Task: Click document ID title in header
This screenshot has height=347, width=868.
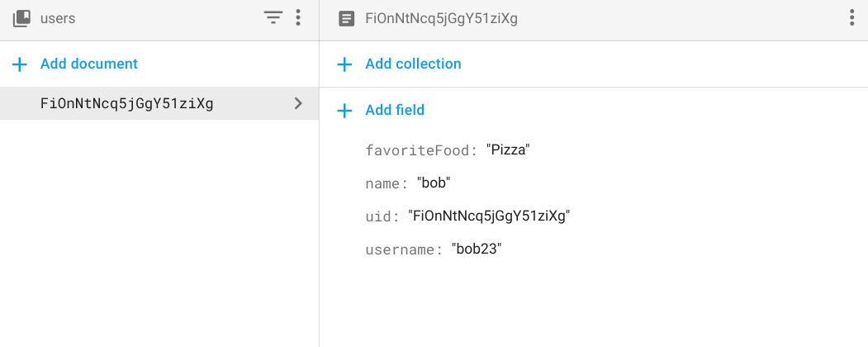Action: coord(441,18)
